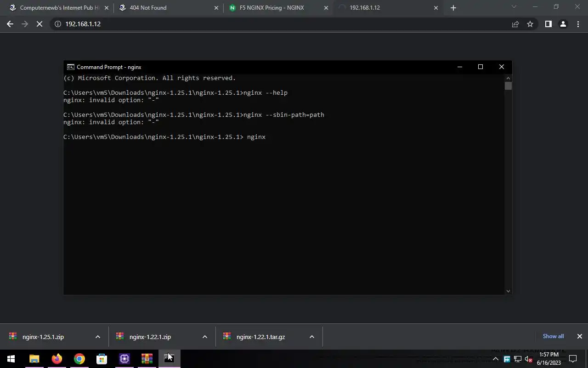Image resolution: width=588 pixels, height=368 pixels.
Task: Expand options for nginx-1.25.1.zip download
Action: tap(97, 337)
